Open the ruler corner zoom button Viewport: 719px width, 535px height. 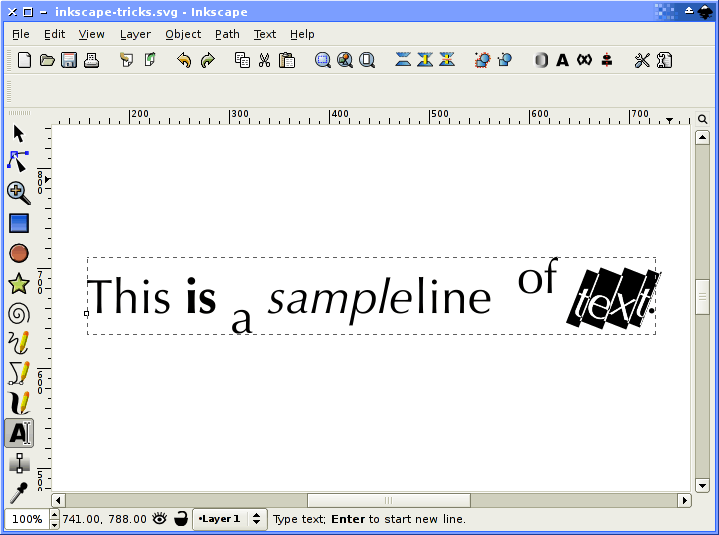click(x=702, y=119)
